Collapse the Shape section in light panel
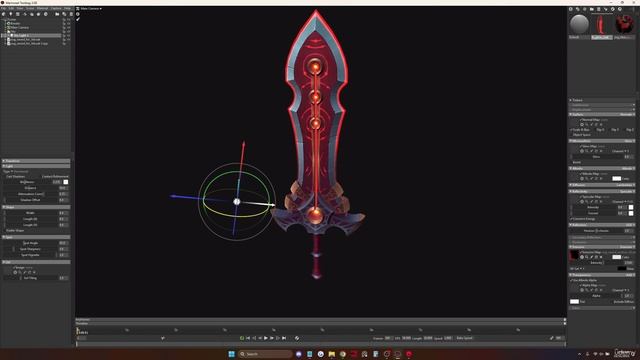Image resolution: width=640 pixels, height=360 pixels. click(x=36, y=207)
